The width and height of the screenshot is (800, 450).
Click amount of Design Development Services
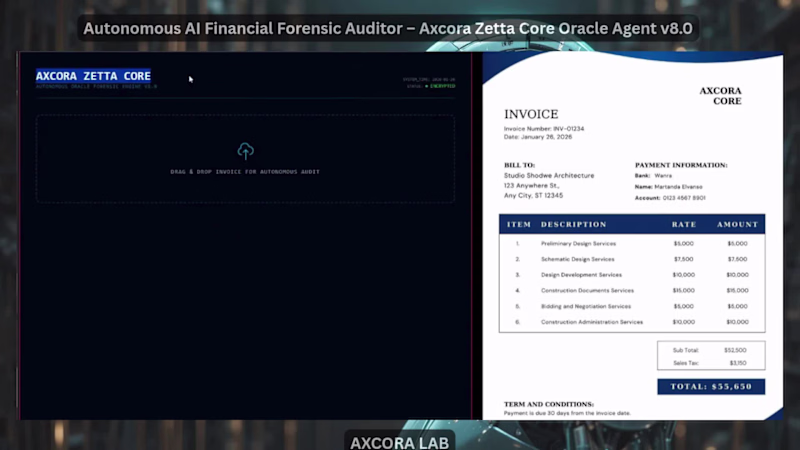(x=738, y=275)
